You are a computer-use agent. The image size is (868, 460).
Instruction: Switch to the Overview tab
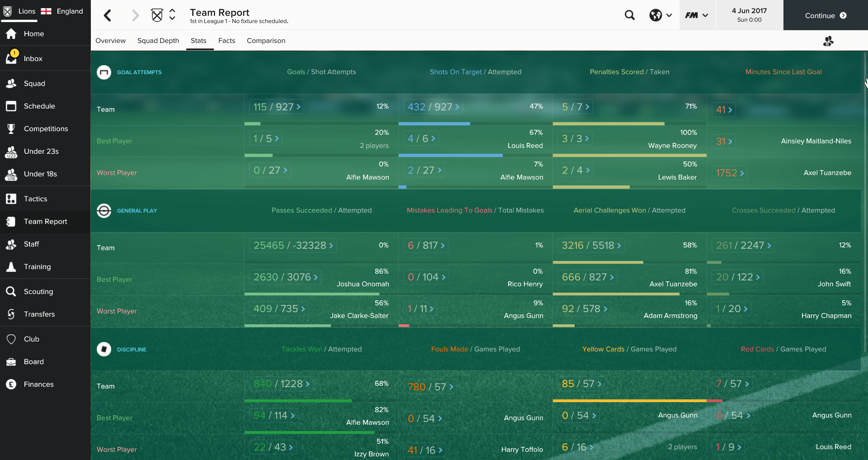point(110,41)
